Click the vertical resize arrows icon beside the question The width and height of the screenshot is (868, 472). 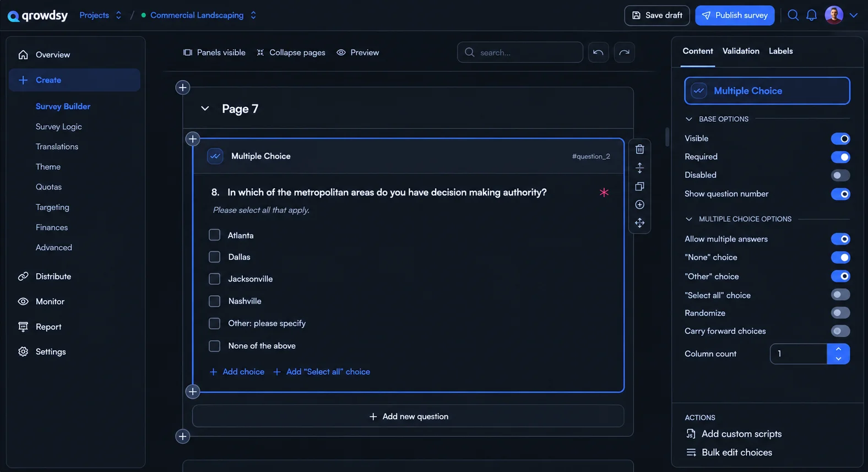639,167
